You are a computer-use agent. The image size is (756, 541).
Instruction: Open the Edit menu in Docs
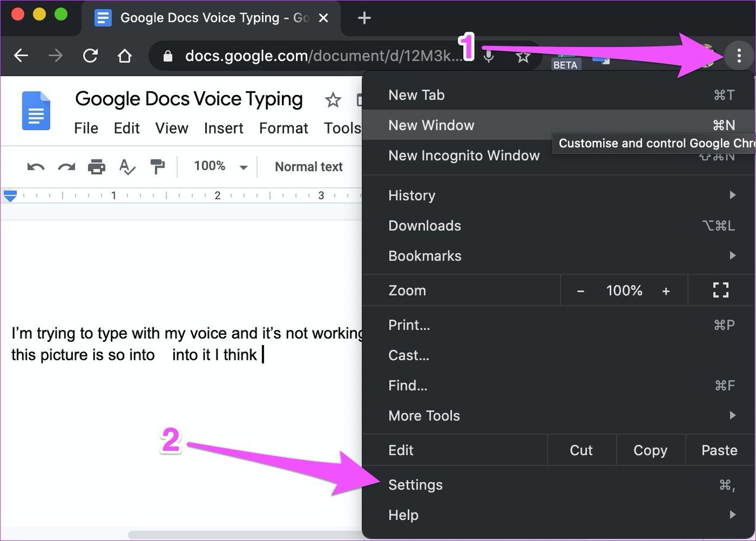click(x=127, y=128)
